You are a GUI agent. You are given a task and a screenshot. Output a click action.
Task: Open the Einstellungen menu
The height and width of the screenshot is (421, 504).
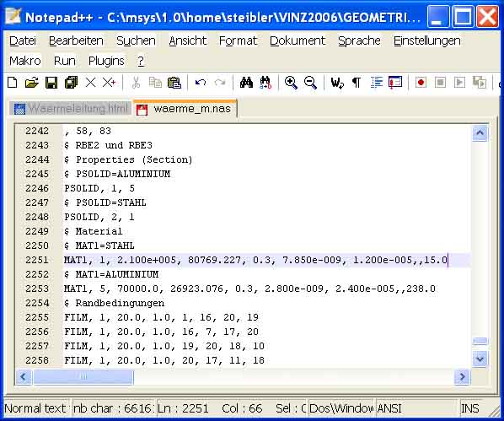point(426,40)
